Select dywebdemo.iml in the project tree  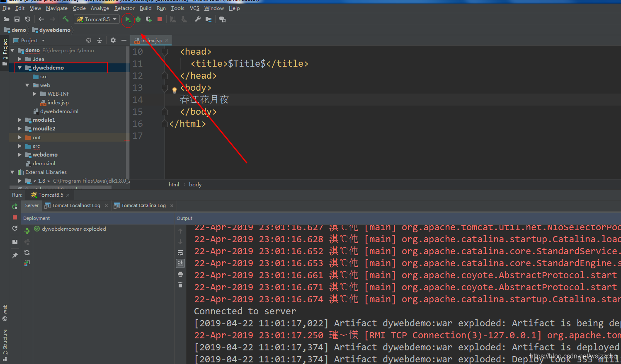(59, 111)
